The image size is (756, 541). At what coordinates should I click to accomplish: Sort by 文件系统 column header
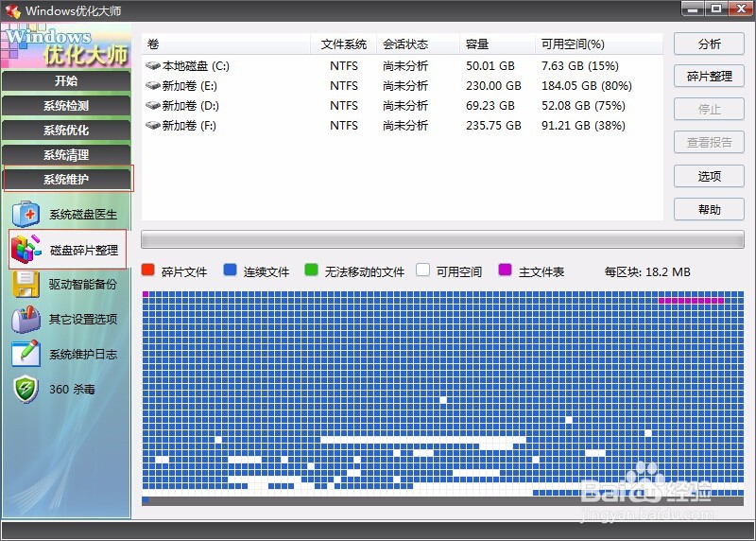click(x=343, y=44)
